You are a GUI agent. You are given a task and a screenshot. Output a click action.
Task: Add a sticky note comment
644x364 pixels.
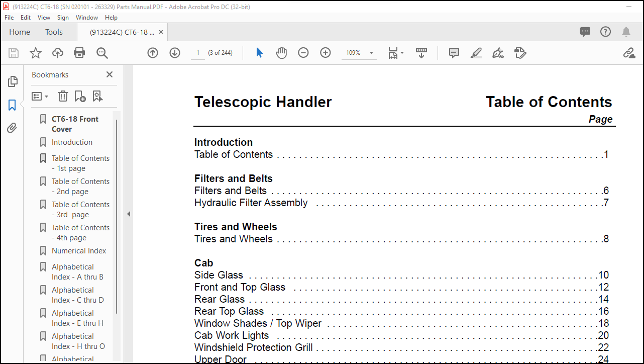[454, 53]
